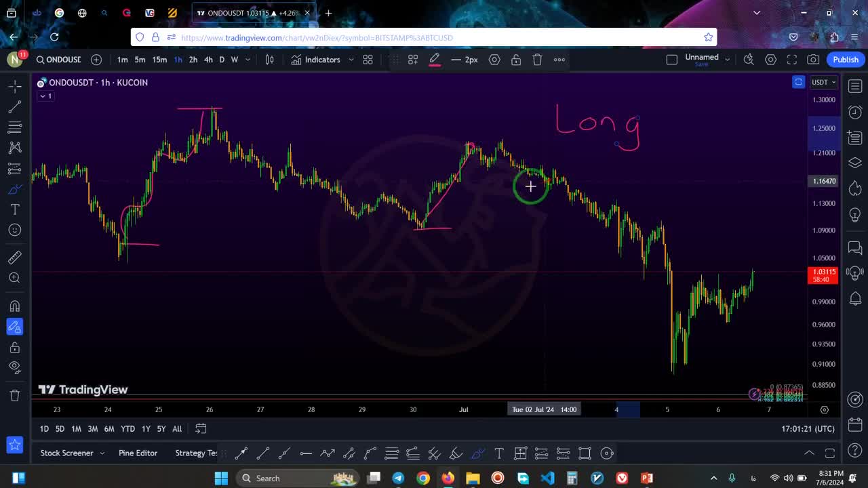Screen dimensions: 868x488
Task: Select the trend line drawing tool
Action: (x=14, y=107)
